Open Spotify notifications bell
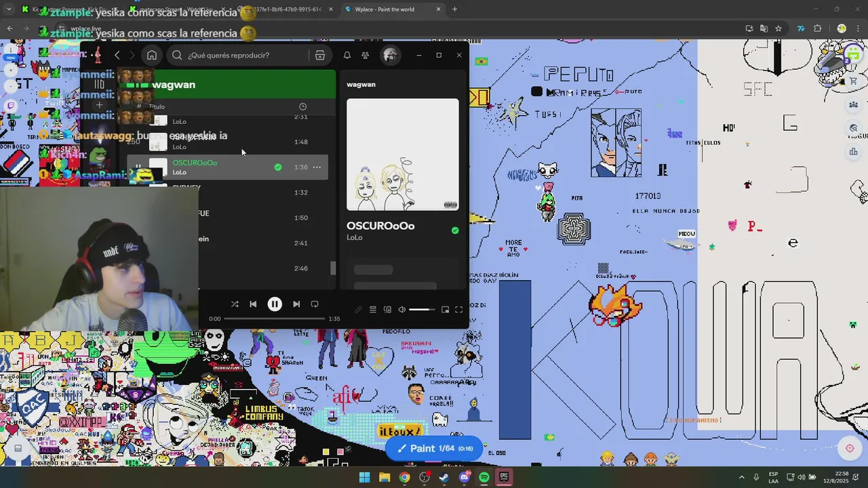Image resolution: width=868 pixels, height=488 pixels. (x=347, y=56)
